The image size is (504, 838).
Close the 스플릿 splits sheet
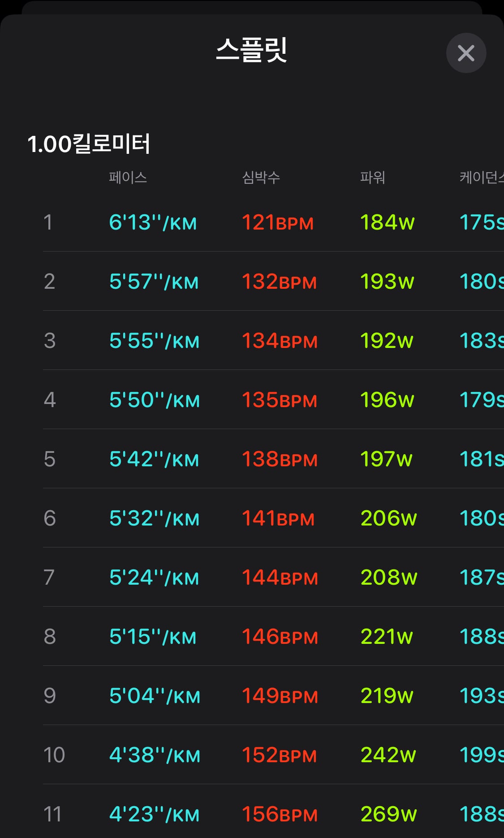tap(466, 53)
